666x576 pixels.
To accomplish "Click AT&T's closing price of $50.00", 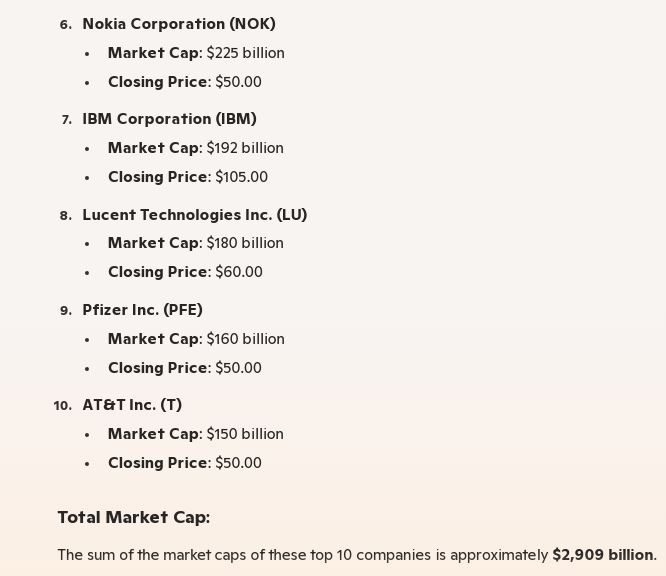I will pyautogui.click(x=185, y=463).
